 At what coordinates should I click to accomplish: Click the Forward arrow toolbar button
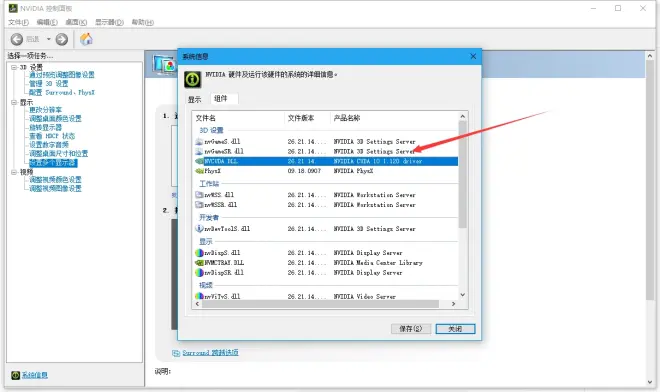[61, 39]
